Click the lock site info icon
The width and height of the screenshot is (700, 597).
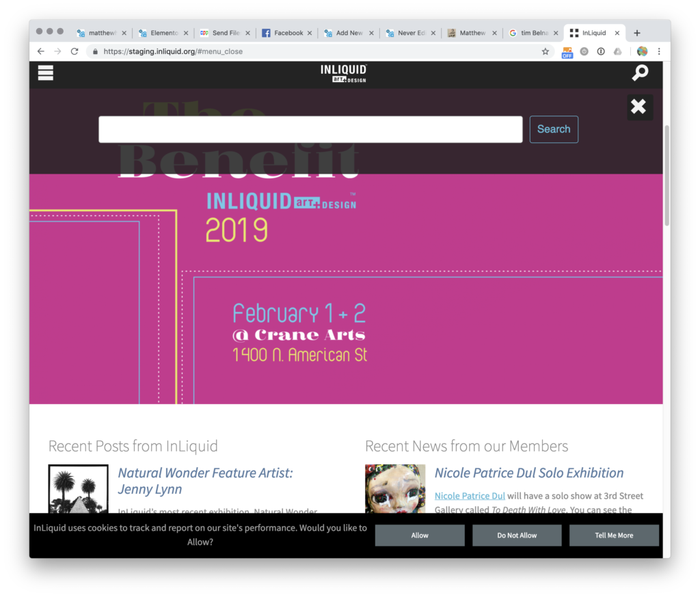[x=95, y=52]
